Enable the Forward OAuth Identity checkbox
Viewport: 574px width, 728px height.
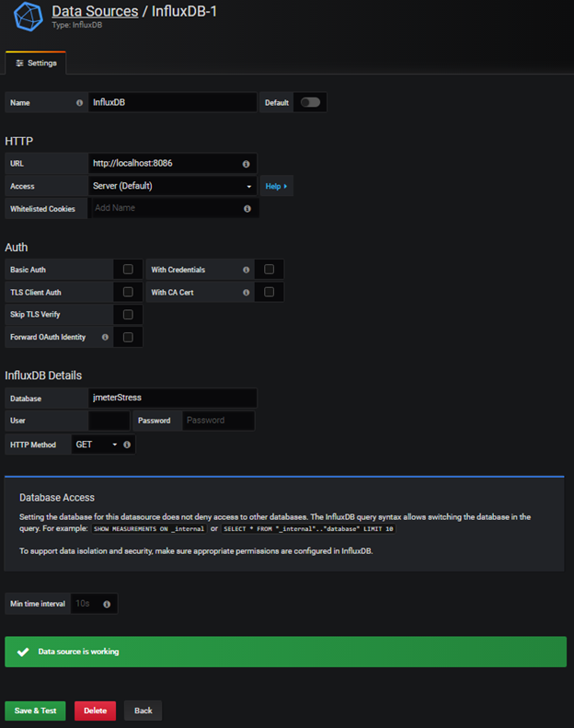pyautogui.click(x=128, y=338)
